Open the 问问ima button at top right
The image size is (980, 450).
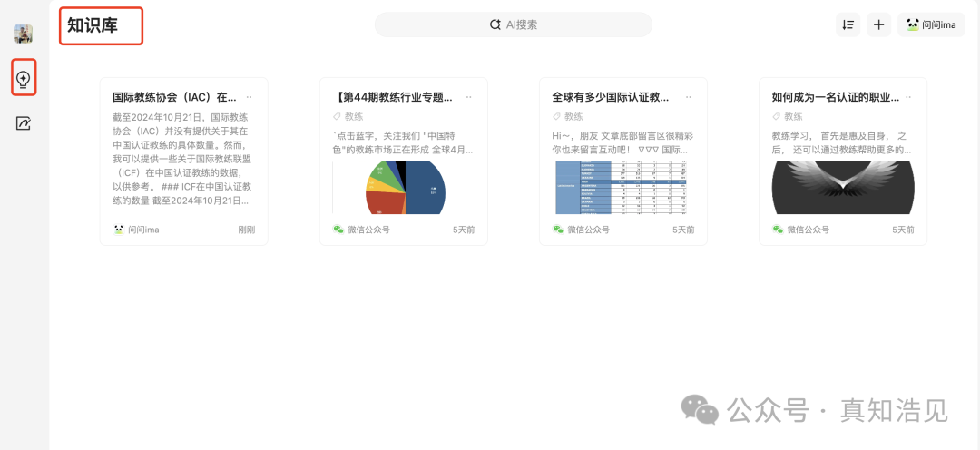(931, 25)
